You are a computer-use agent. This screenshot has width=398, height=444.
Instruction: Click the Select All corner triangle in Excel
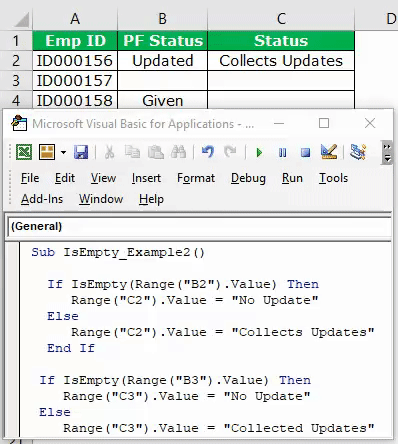(x=21, y=20)
